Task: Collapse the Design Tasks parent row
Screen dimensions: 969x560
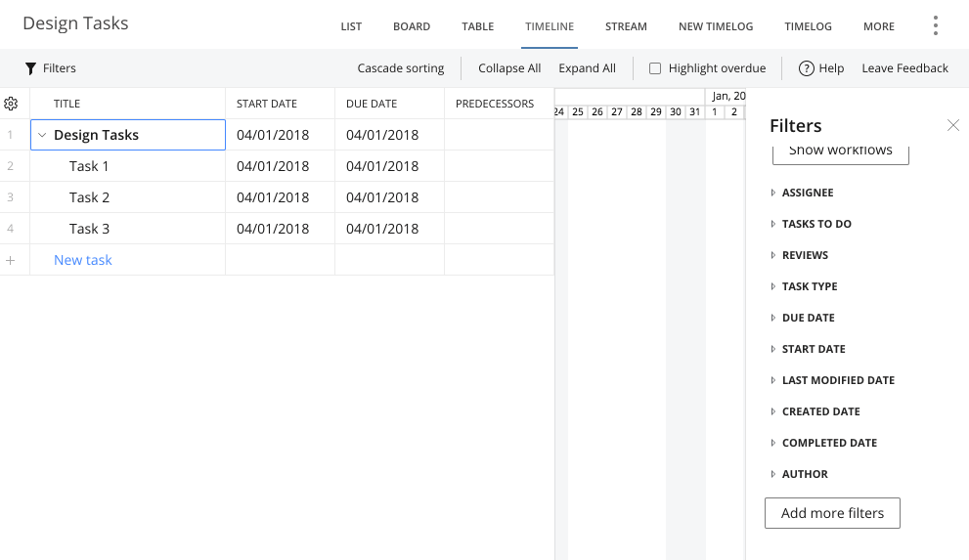Action: tap(42, 135)
